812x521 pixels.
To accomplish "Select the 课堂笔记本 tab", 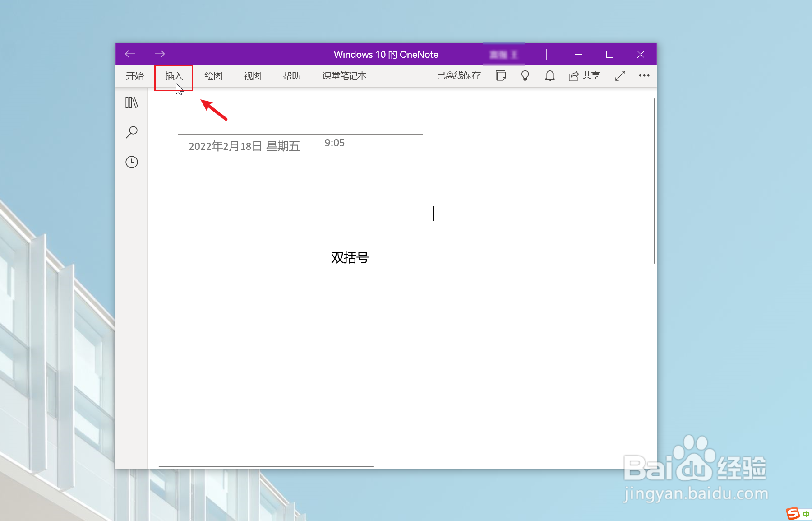I will pos(344,76).
